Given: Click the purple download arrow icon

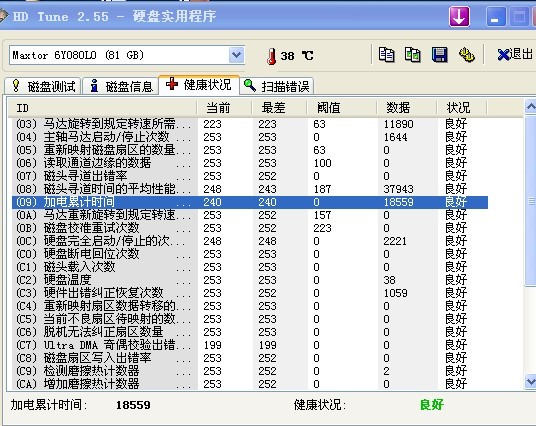Looking at the screenshot, I should click(459, 16).
